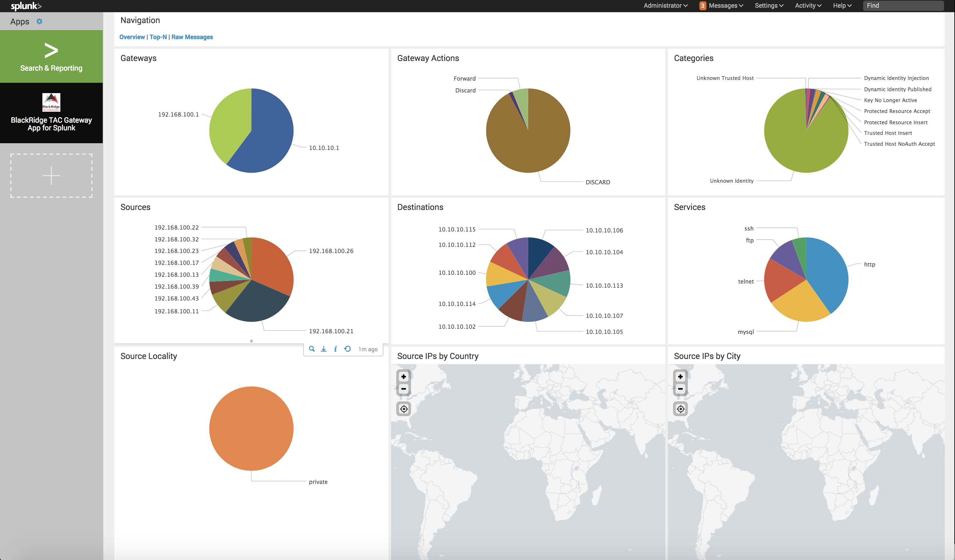Screen dimensions: 955x560
Task: Click the panel inspect info icon
Action: (335, 349)
